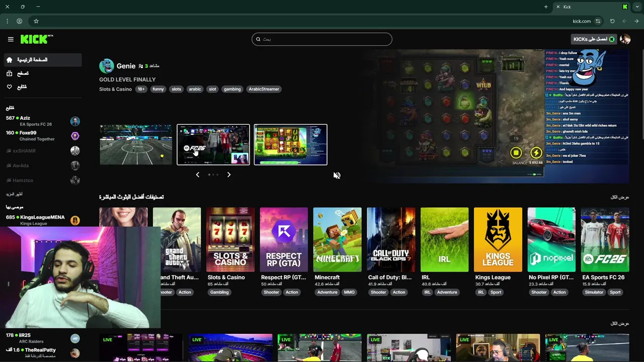This screenshot has height=362, width=644.
Task: Open site settings icon beside kick.com
Action: click(598, 21)
